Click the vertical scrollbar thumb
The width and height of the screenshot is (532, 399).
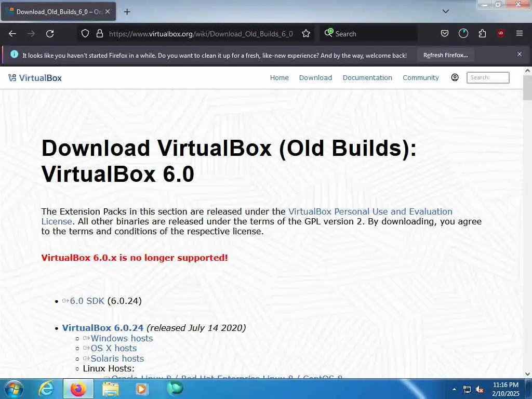click(527, 87)
